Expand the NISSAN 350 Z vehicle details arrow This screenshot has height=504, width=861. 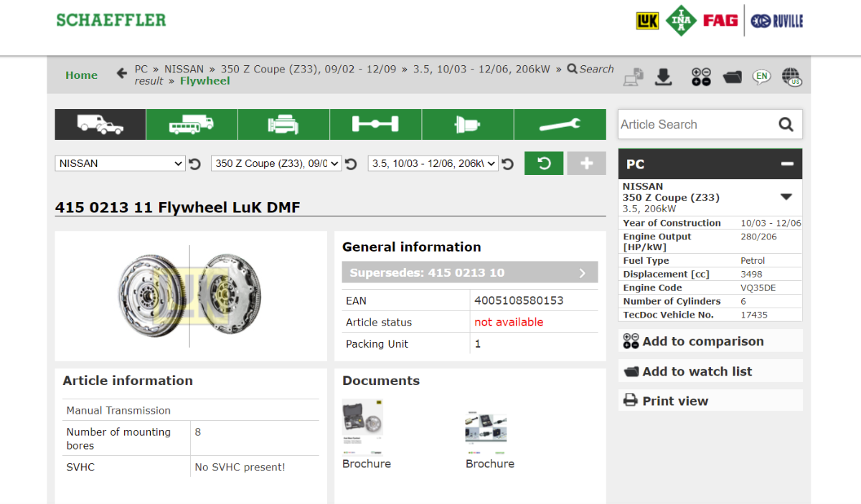coord(786,197)
